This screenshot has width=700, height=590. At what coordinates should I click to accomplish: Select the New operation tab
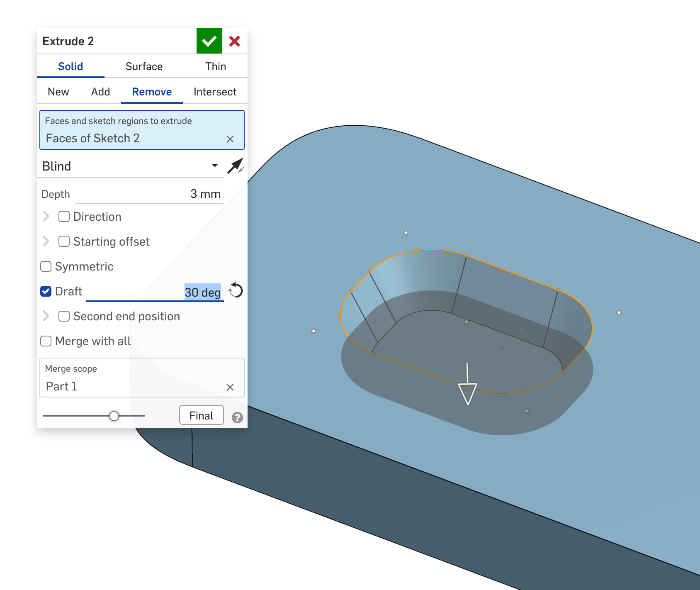click(x=58, y=92)
